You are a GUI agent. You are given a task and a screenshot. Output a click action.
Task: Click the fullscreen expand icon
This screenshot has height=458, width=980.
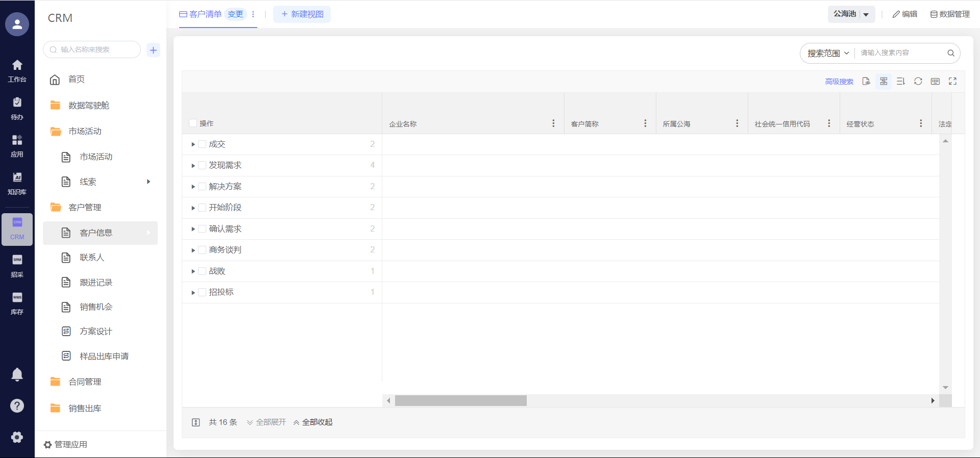coord(952,81)
